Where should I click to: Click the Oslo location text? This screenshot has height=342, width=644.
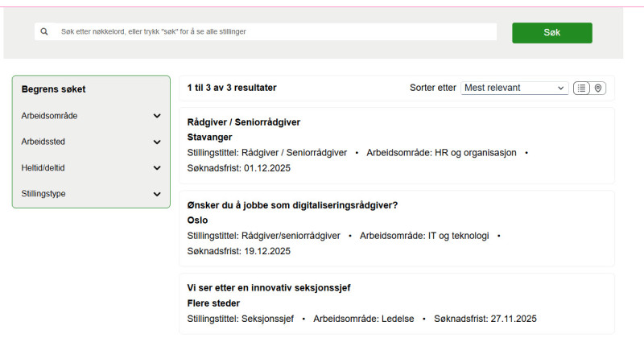coord(197,220)
